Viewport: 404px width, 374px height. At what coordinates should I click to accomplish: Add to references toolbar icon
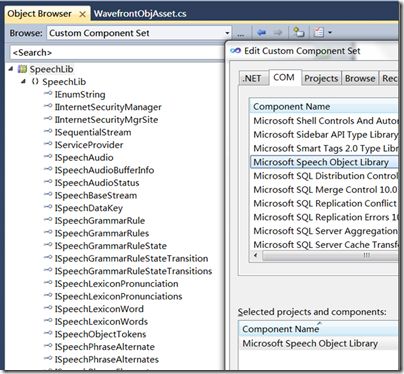pyautogui.click(x=298, y=32)
